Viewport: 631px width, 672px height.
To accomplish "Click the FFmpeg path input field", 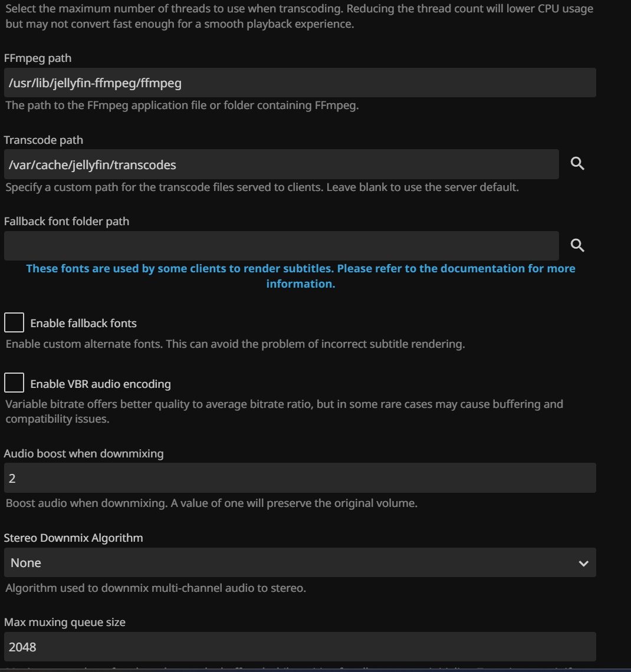I will click(300, 83).
